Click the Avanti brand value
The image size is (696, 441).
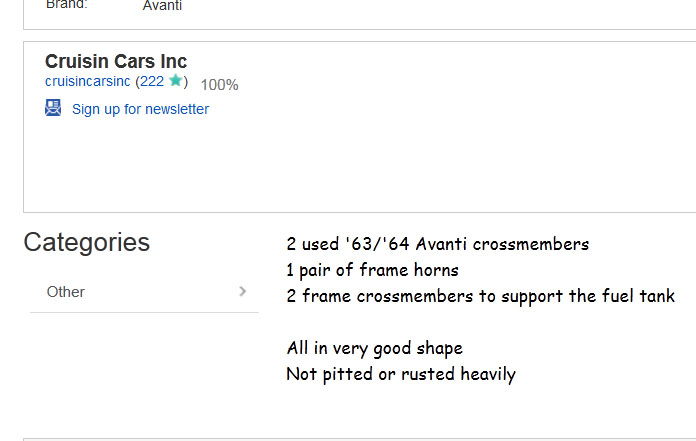[x=162, y=6]
